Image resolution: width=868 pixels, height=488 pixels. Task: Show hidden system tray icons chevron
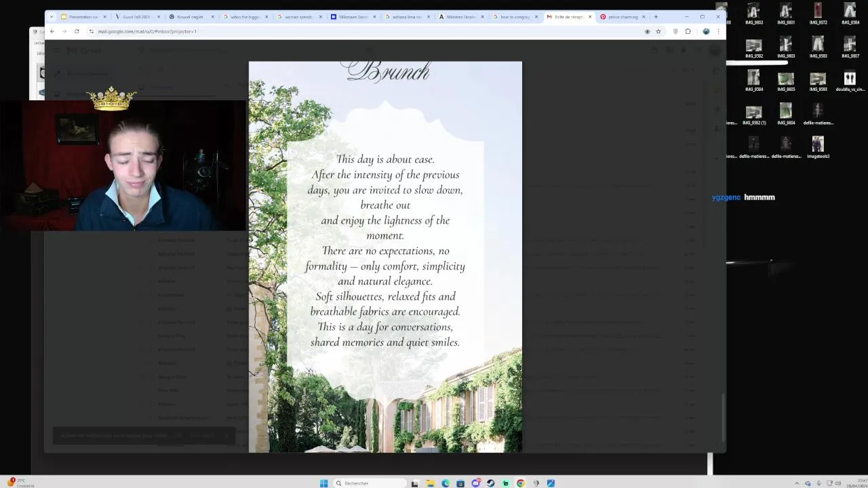pos(797,483)
